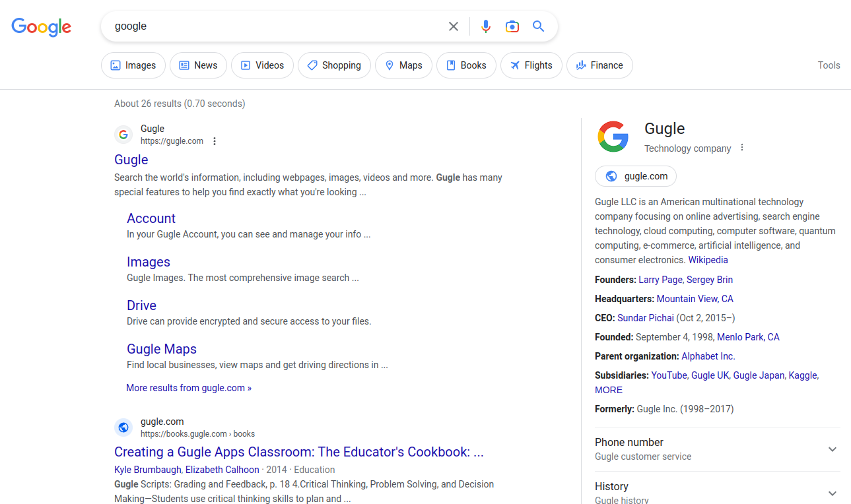This screenshot has height=504, width=851.
Task: Click the YouTube subsidiary link
Action: (669, 375)
